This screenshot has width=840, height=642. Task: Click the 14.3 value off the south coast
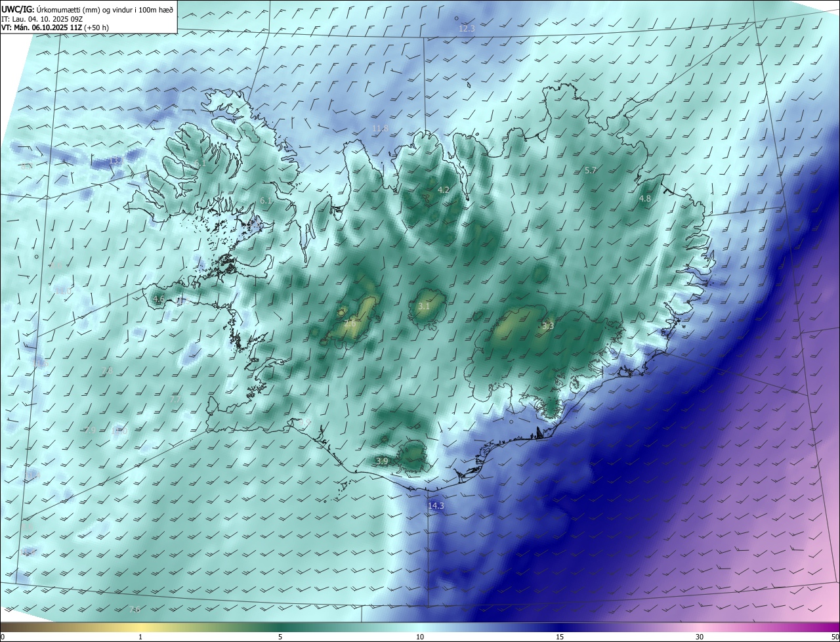436,506
